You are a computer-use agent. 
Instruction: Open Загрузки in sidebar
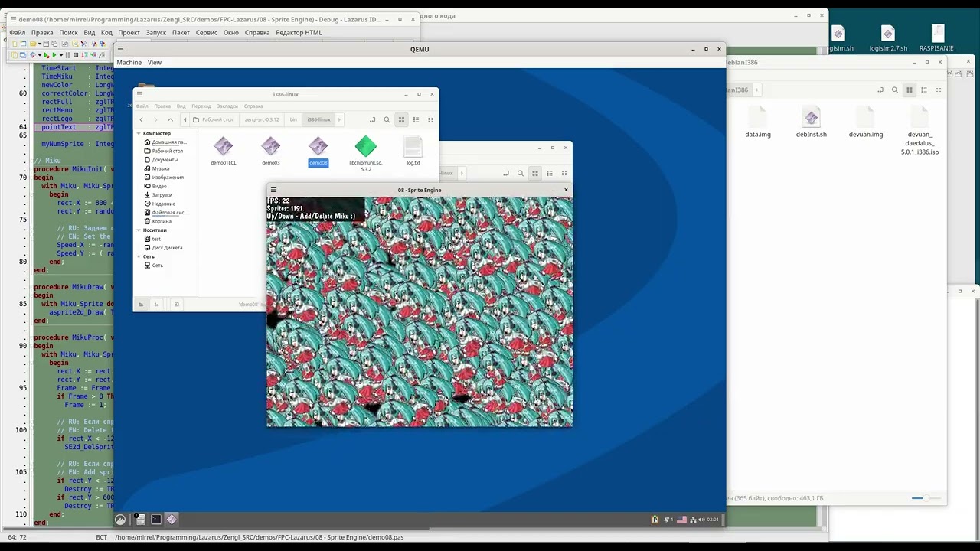pos(158,195)
